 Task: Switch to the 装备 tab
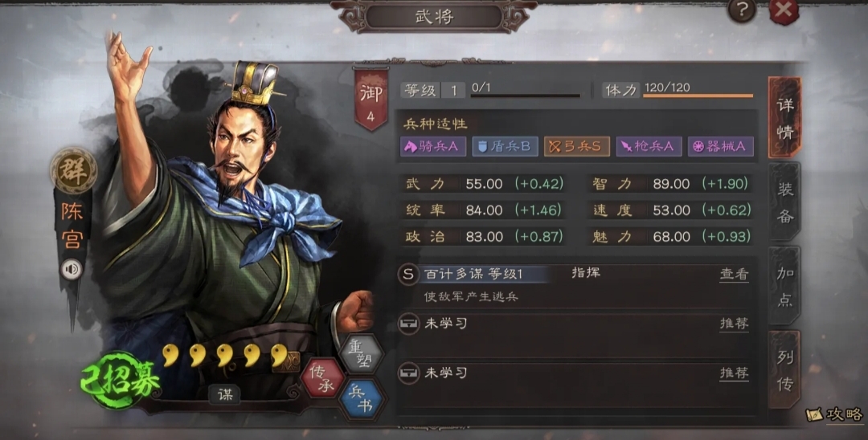(x=785, y=202)
